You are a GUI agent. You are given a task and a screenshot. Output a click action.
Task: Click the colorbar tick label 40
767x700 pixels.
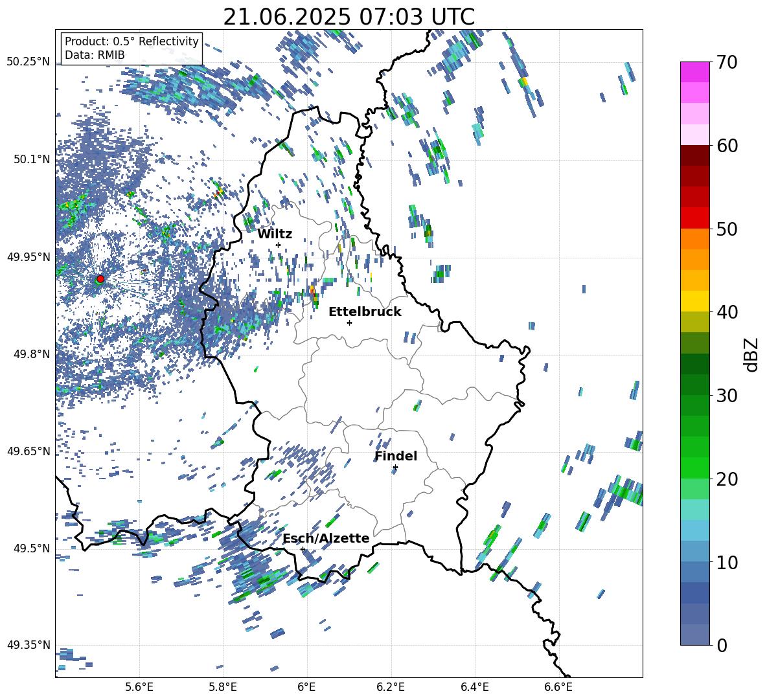(x=727, y=312)
